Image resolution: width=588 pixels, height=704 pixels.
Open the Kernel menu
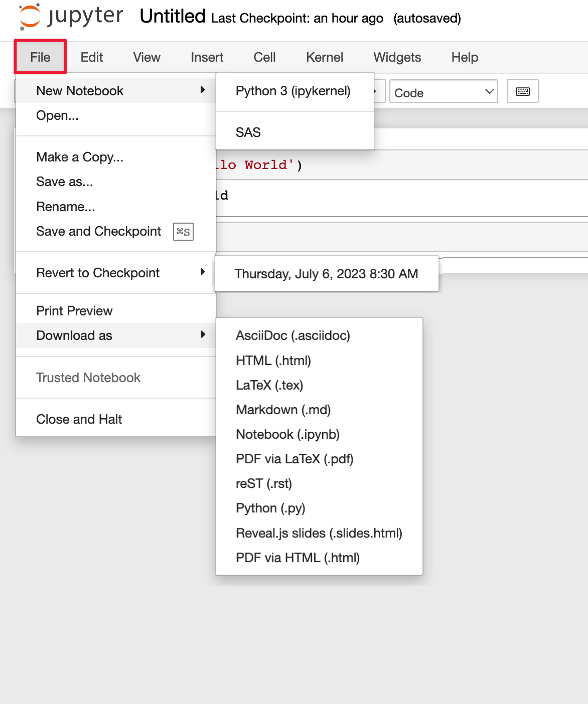325,57
